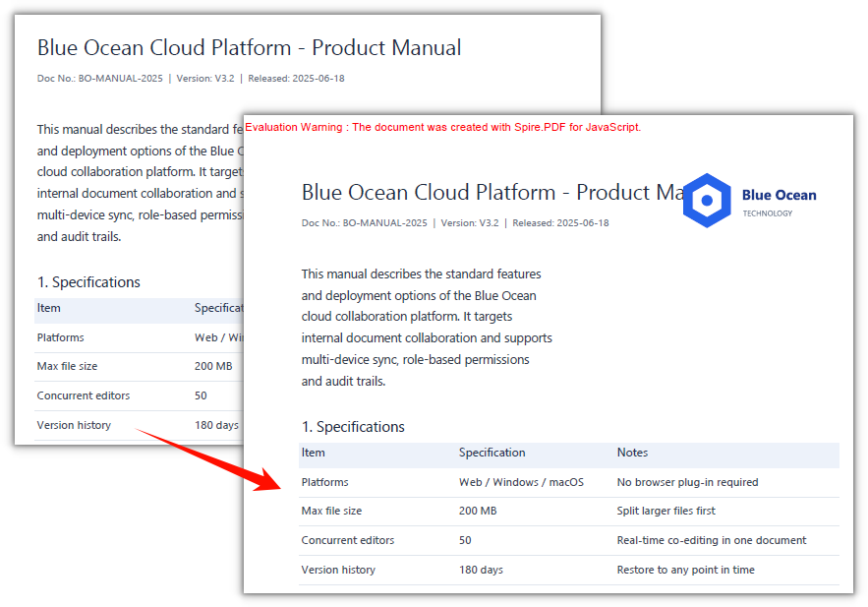Click the back page Product Manual title
Image resolution: width=868 pixels, height=607 pixels.
tap(249, 47)
